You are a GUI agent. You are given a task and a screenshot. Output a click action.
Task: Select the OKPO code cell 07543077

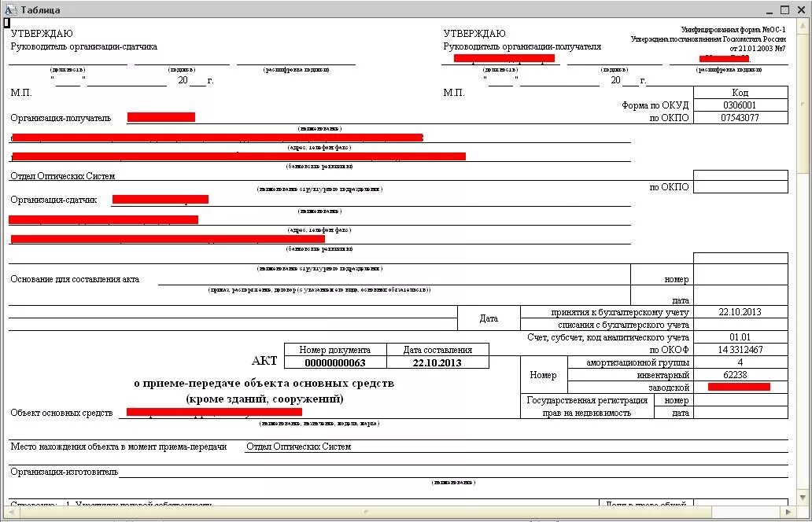tap(740, 118)
